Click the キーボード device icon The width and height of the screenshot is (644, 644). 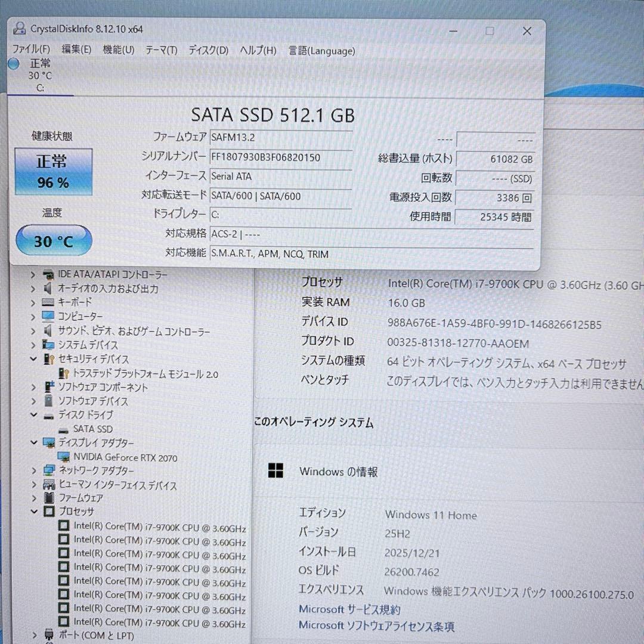click(x=47, y=302)
